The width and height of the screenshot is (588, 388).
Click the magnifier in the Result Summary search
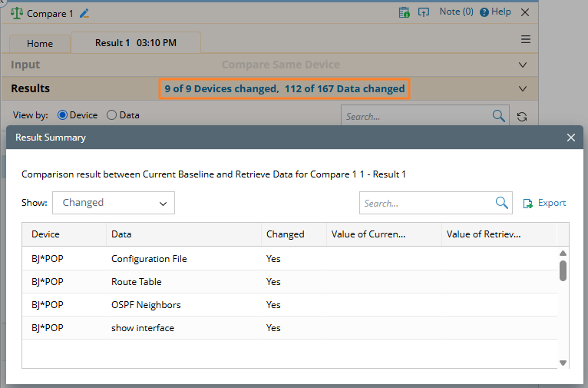point(502,203)
